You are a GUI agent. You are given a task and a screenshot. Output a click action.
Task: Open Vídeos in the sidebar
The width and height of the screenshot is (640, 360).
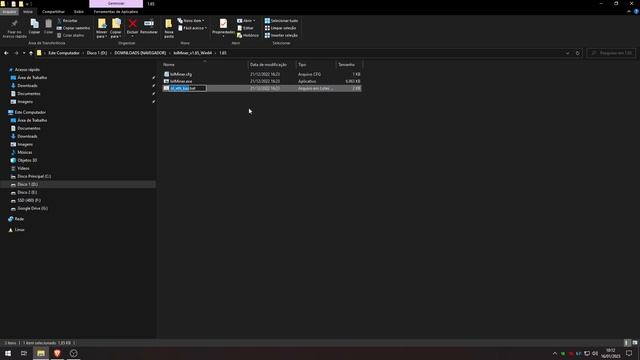[23, 168]
